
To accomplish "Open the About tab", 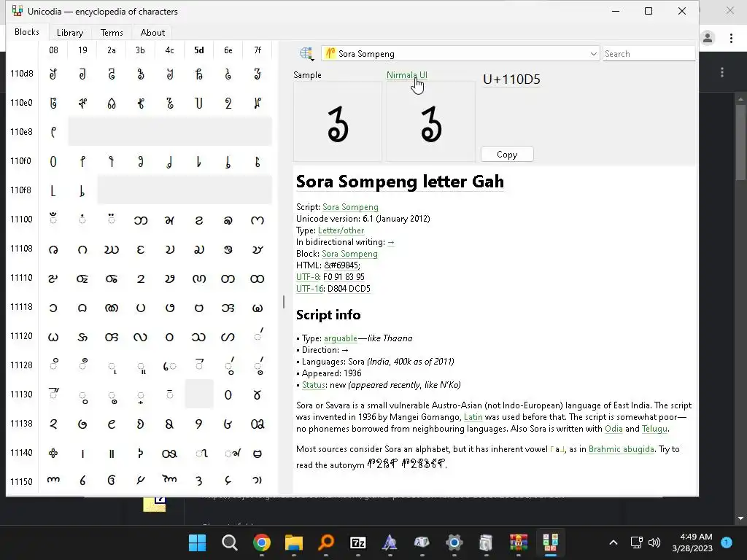I will click(152, 32).
